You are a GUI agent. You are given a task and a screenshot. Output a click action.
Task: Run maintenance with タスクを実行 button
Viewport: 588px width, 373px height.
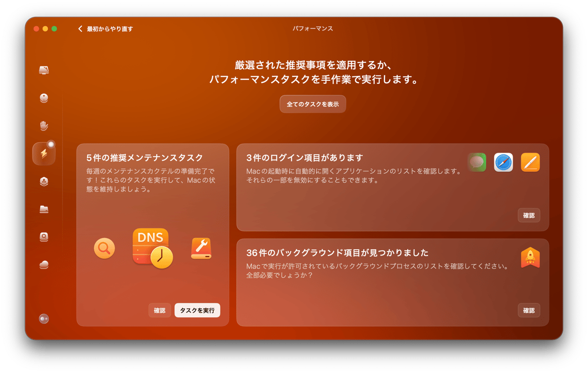(197, 311)
